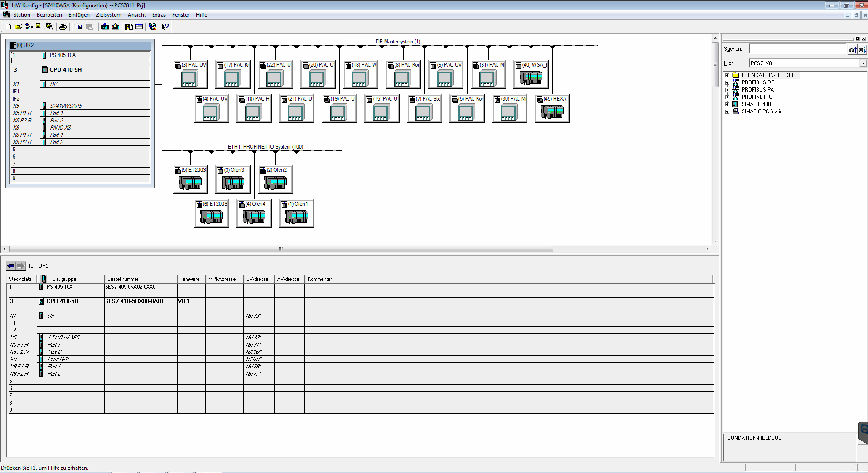Select PS 405 10A row in the rack UR2
Image resolution: width=868 pixels, height=473 pixels.
point(81,55)
